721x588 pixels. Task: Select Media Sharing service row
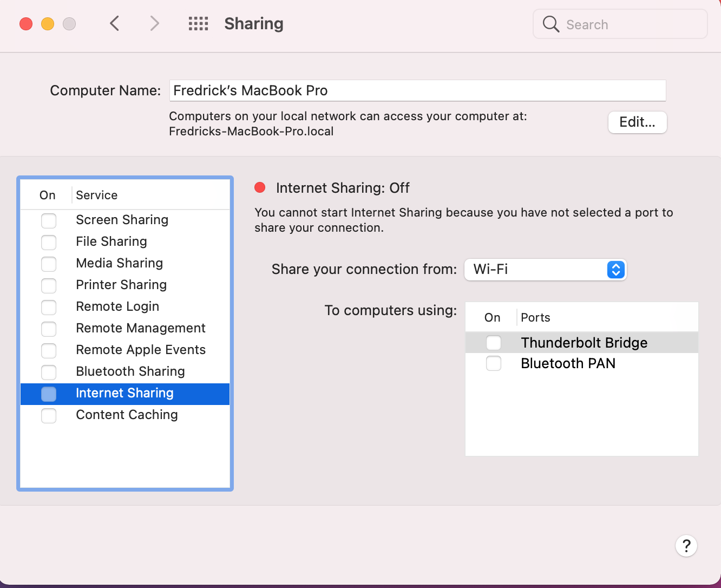[125, 263]
